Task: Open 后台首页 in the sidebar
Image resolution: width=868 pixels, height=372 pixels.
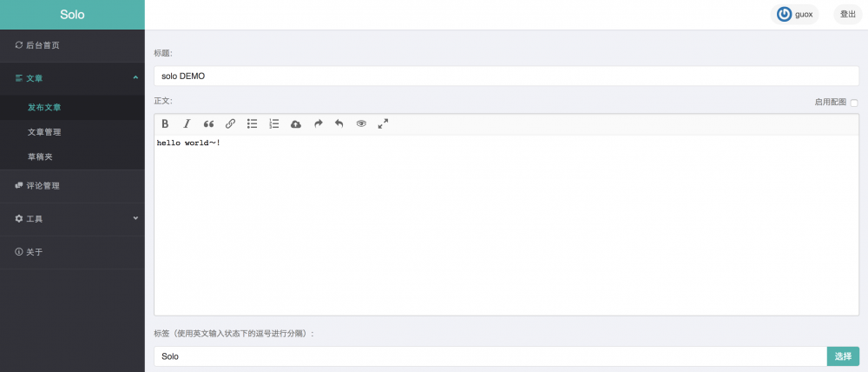Action: tap(72, 45)
